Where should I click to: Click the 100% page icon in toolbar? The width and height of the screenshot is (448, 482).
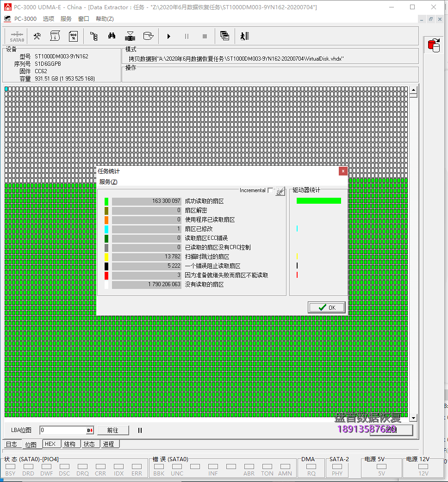(x=74, y=36)
